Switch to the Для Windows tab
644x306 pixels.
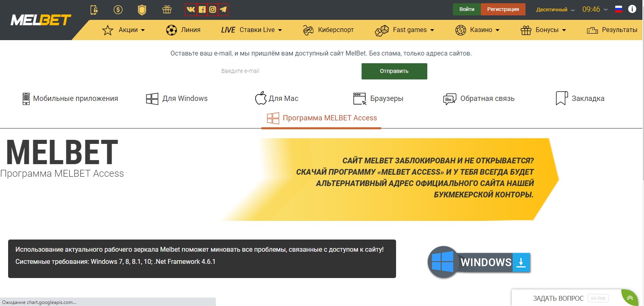point(177,98)
